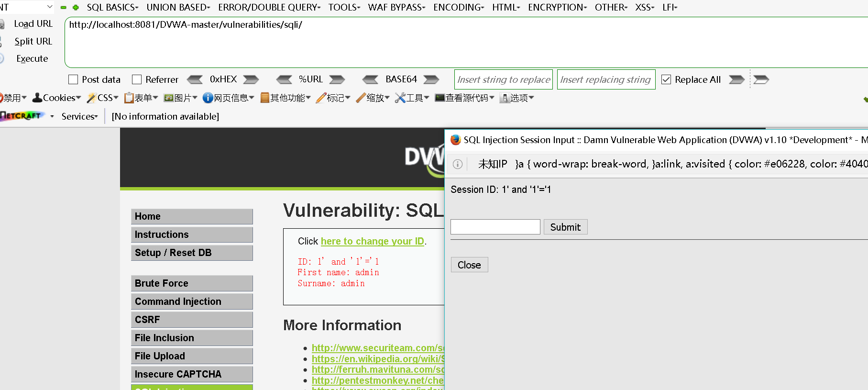Open the ERROR/DOUBLE QUERY dropdown
868x390 pixels.
point(269,7)
